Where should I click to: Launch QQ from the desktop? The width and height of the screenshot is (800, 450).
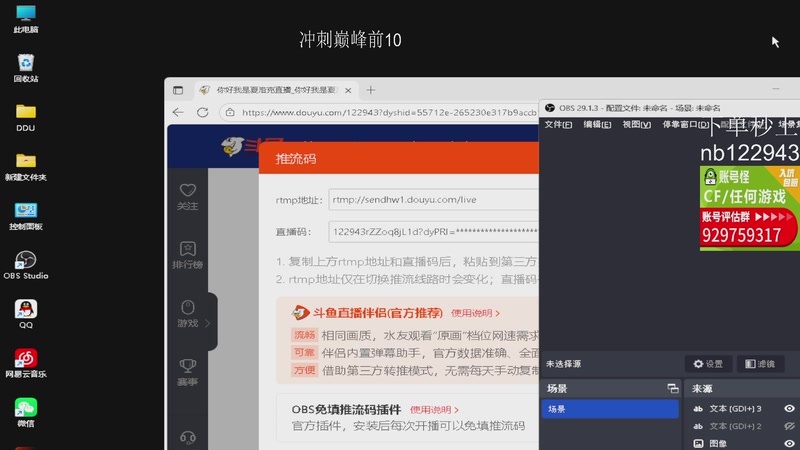pos(26,314)
